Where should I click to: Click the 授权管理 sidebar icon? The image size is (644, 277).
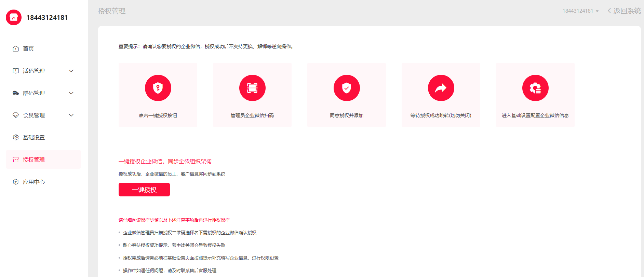(x=16, y=160)
